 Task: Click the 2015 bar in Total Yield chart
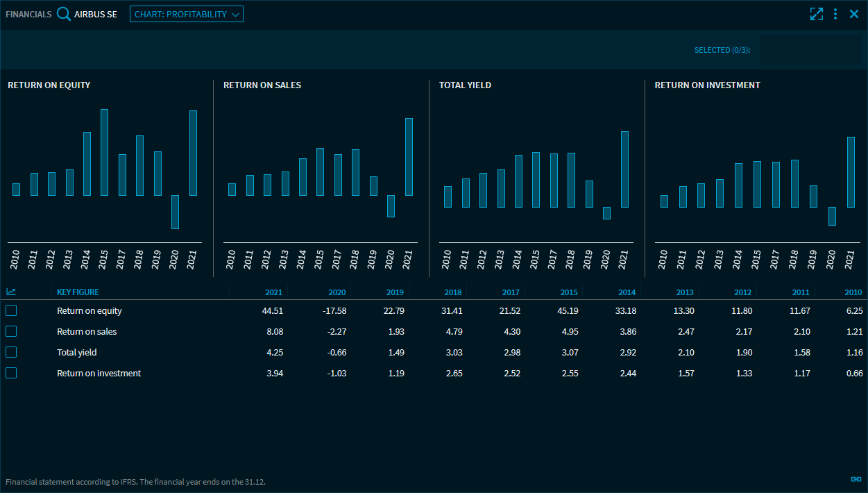tap(536, 180)
